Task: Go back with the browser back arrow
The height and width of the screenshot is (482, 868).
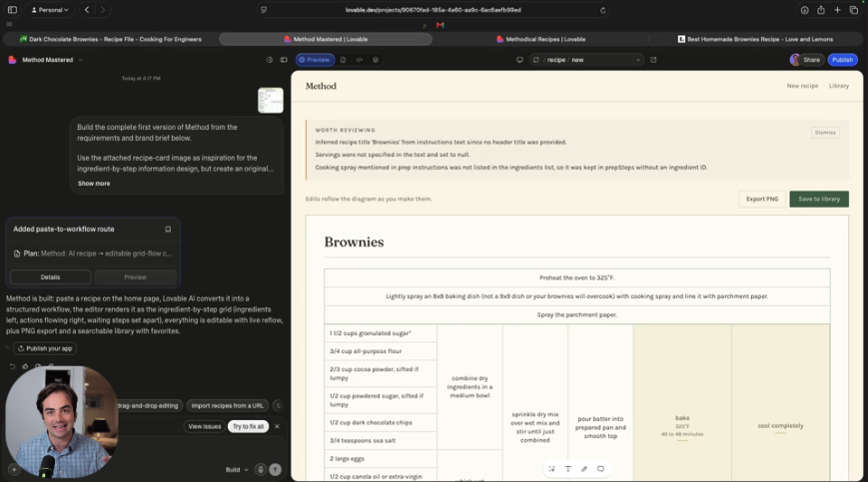Action: click(87, 10)
